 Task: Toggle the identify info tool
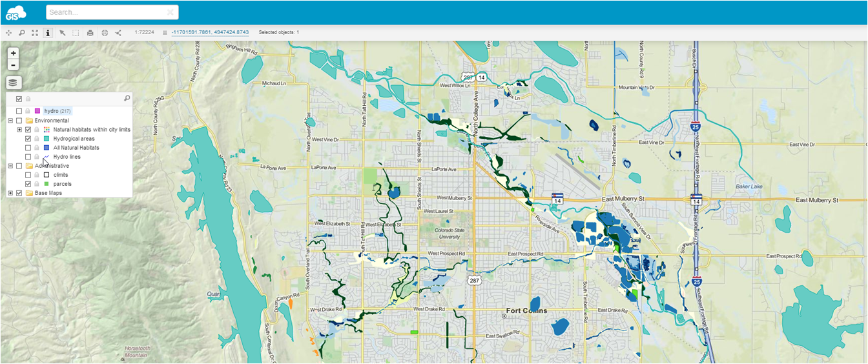point(48,32)
